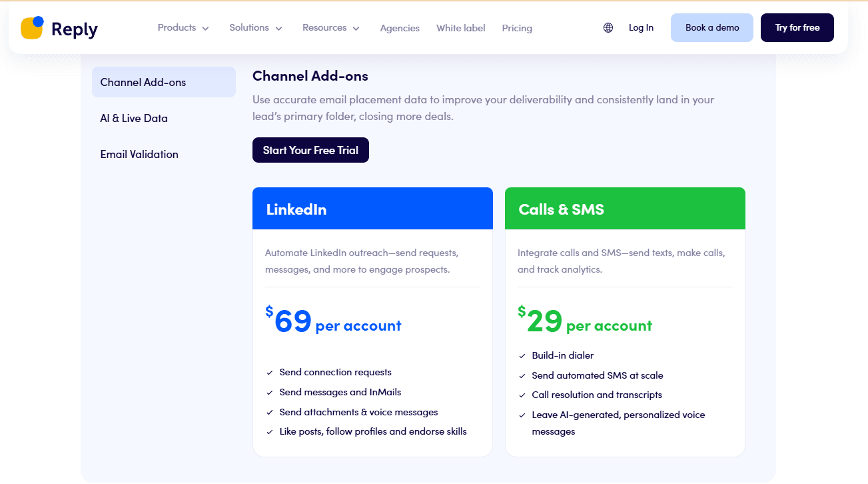Click Start Your Free Trial button
The image size is (868, 484).
click(310, 151)
